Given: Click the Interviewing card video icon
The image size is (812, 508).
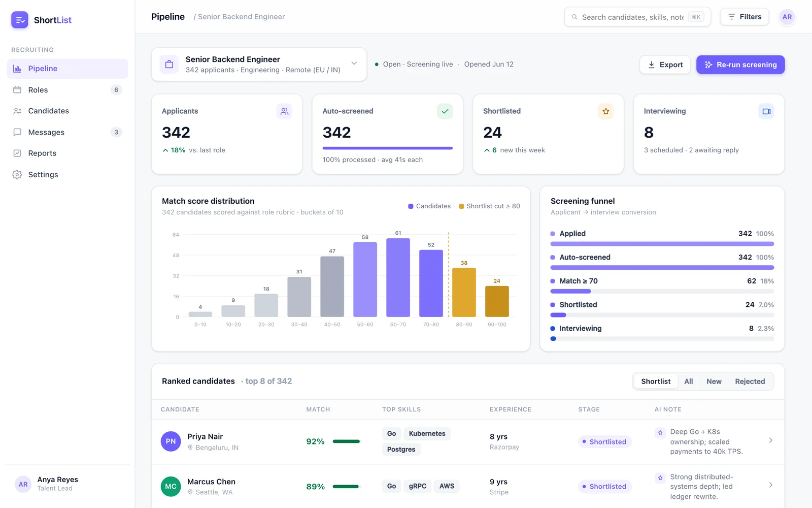Looking at the screenshot, I should click(766, 111).
